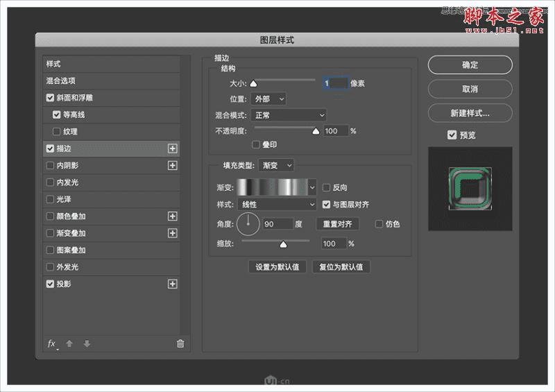Select the 内发光 effect row label

[67, 182]
